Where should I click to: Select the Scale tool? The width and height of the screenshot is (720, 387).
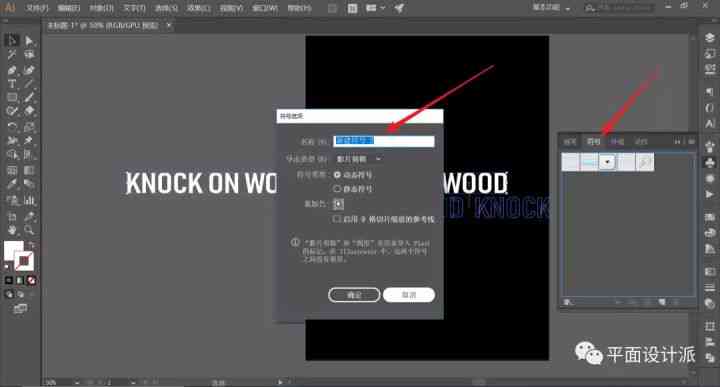(29, 126)
